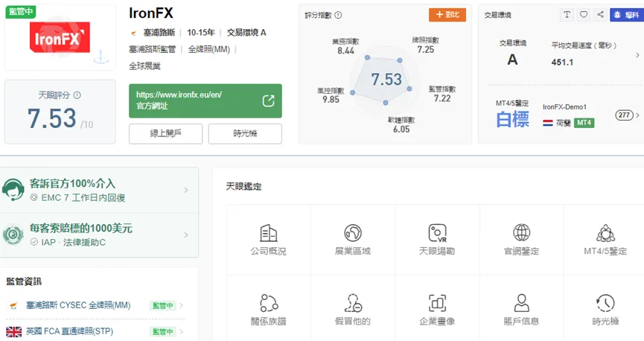Click the radar chart 7.53 score
Viewport: 644px width, 341px height.
pyautogui.click(x=386, y=79)
